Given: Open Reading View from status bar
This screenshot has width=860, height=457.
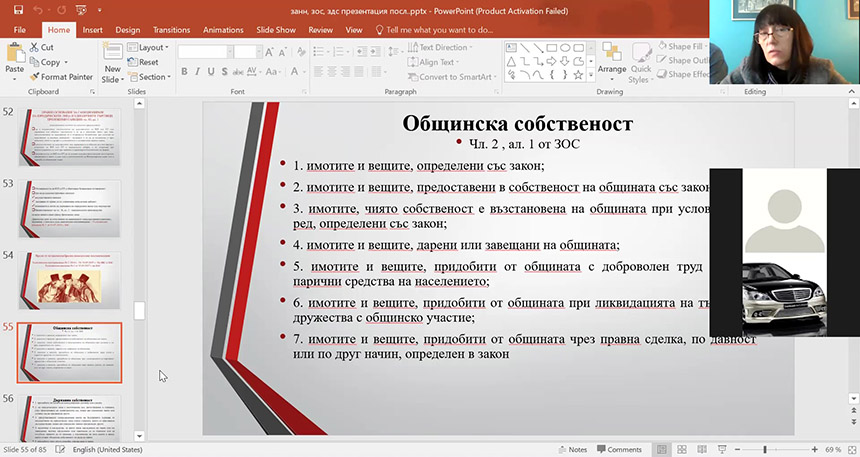Looking at the screenshot, I should (x=703, y=450).
